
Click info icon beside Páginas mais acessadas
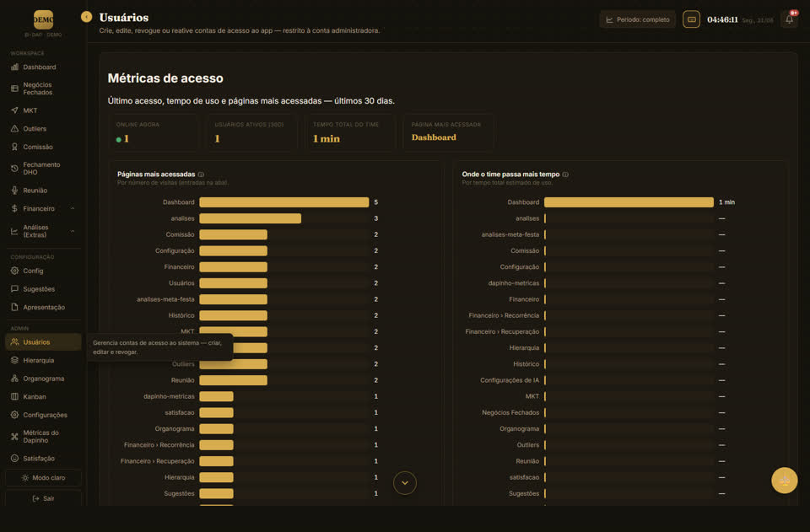pos(201,175)
